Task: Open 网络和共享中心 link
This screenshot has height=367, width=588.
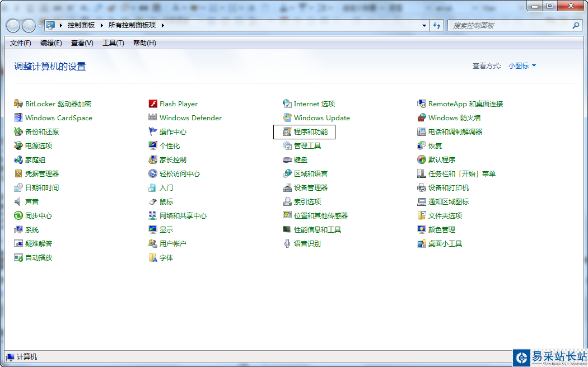Action: click(183, 216)
